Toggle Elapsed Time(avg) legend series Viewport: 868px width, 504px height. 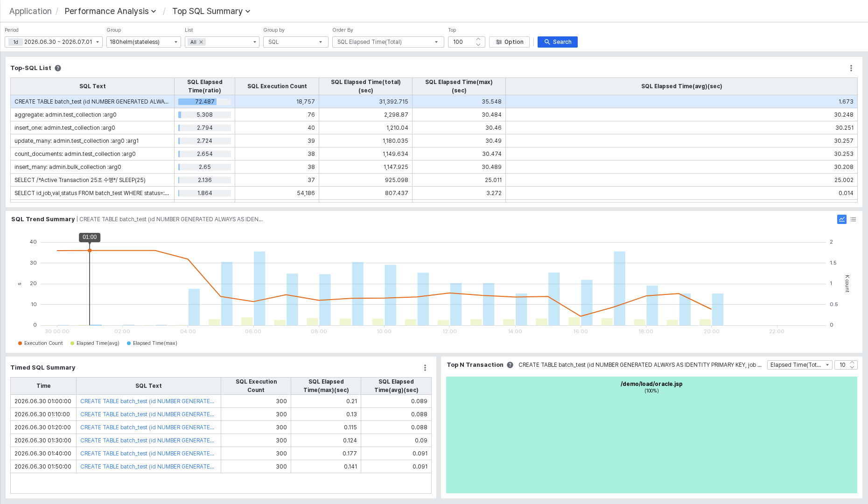point(95,343)
